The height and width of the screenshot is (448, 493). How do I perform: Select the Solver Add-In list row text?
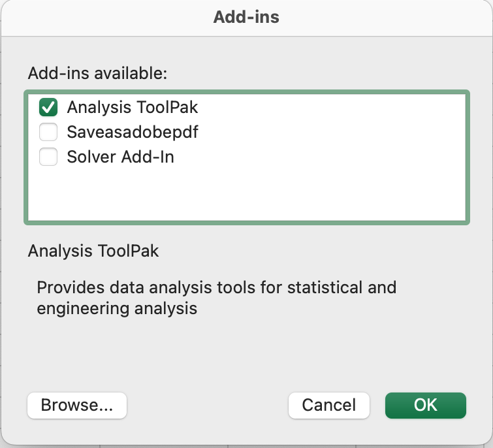[x=120, y=157]
